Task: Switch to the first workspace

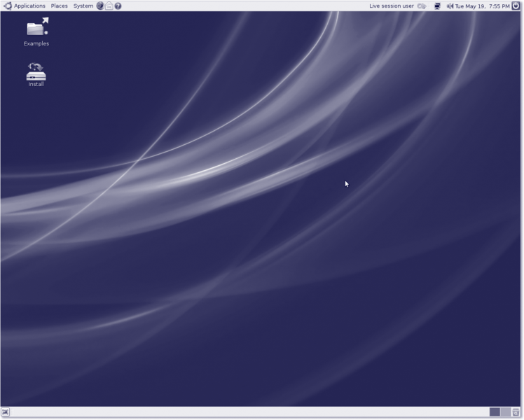Action: coord(495,412)
